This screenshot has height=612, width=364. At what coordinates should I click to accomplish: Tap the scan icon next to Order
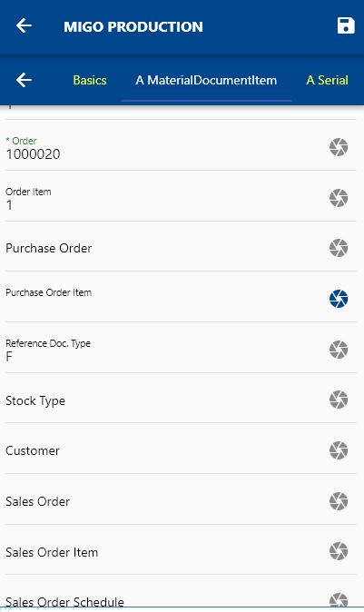tap(339, 147)
